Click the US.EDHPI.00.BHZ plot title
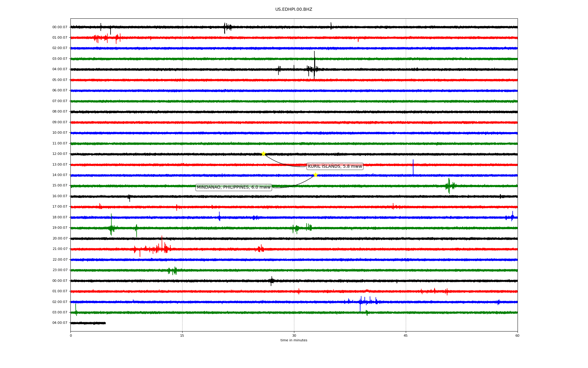The width and height of the screenshot is (588, 368). [293, 10]
